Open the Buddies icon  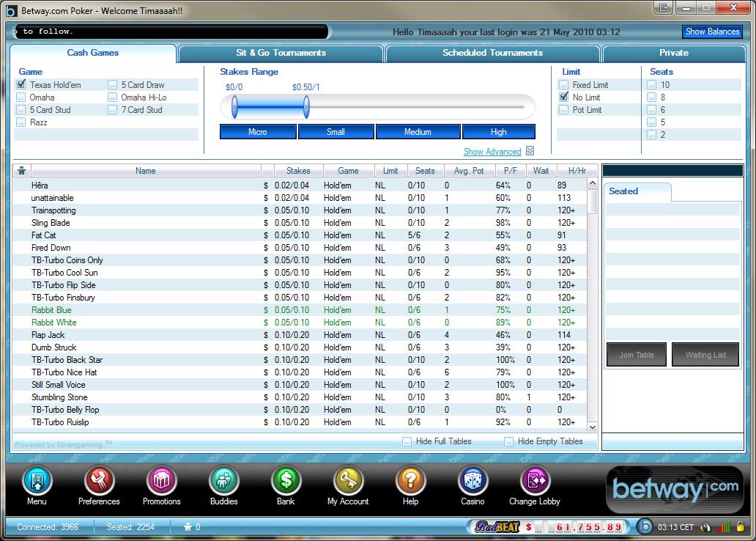[x=223, y=481]
